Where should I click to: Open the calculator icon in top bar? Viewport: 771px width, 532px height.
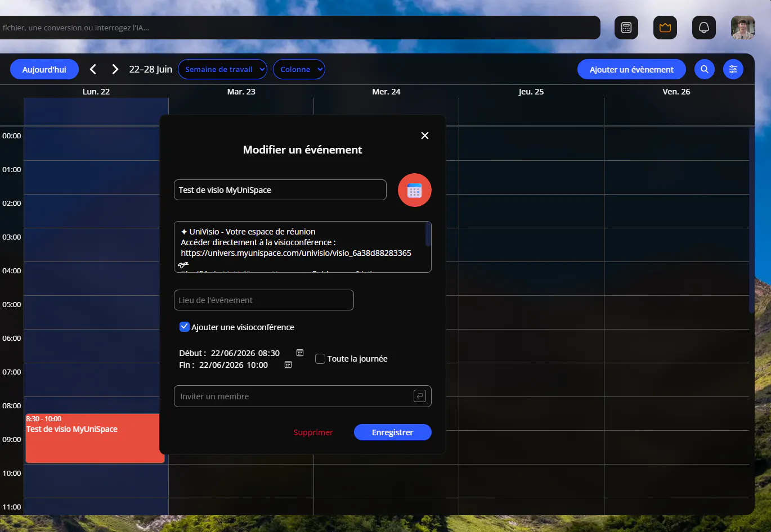(626, 28)
